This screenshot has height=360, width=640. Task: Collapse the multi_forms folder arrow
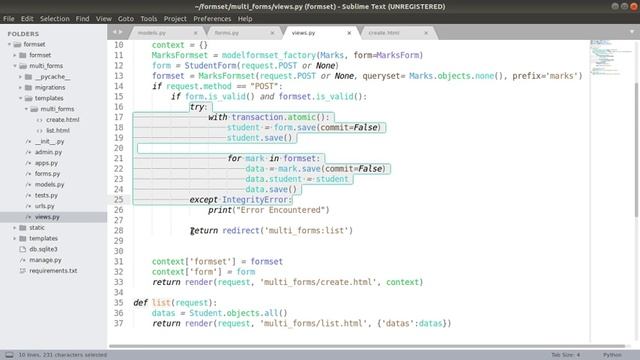click(15, 66)
